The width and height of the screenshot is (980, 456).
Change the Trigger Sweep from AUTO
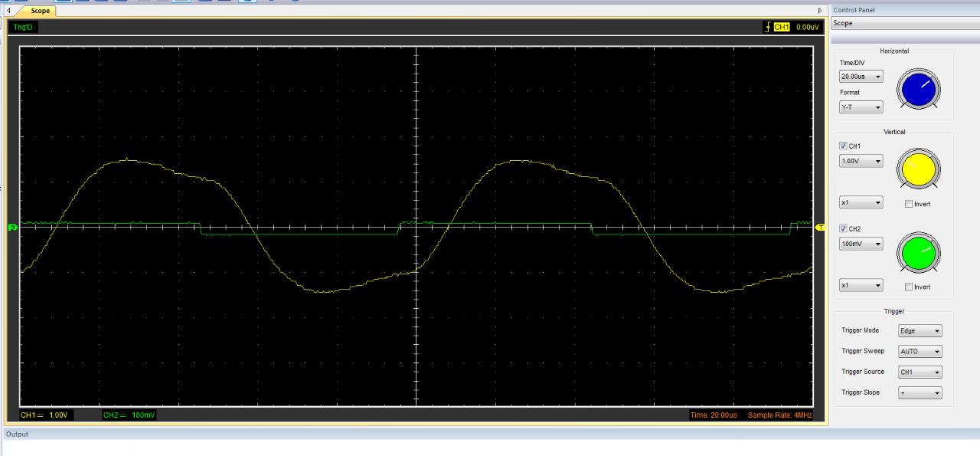pos(919,351)
